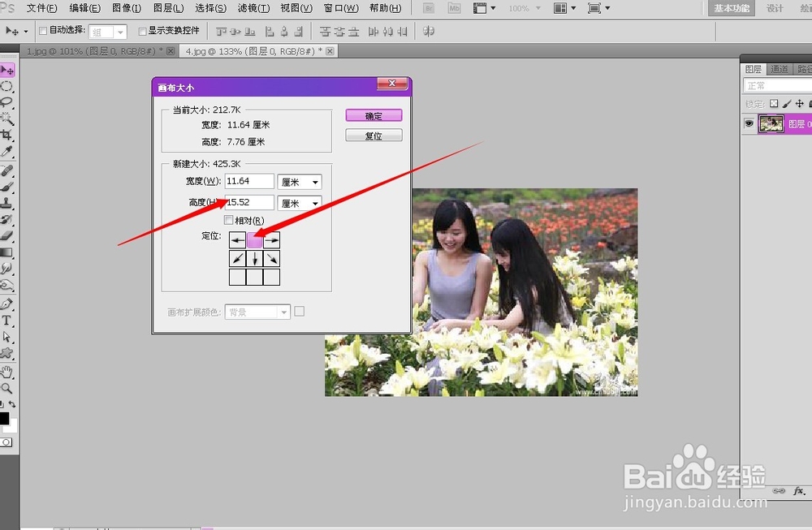Select the Custom Shape tool
This screenshot has width=812, height=530.
coord(6,353)
